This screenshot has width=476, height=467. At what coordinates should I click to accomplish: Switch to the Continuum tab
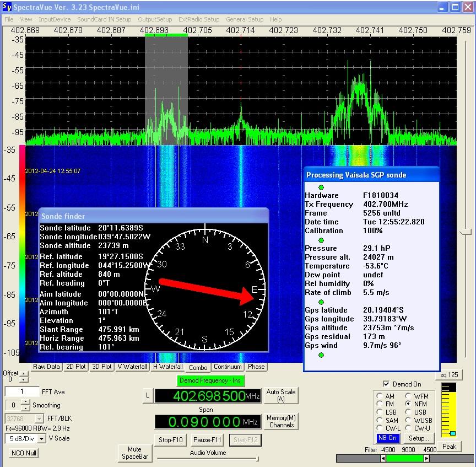click(x=228, y=367)
